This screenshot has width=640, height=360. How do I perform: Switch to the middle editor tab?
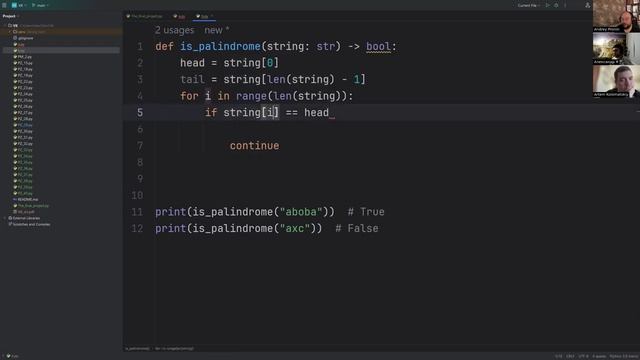click(x=180, y=16)
